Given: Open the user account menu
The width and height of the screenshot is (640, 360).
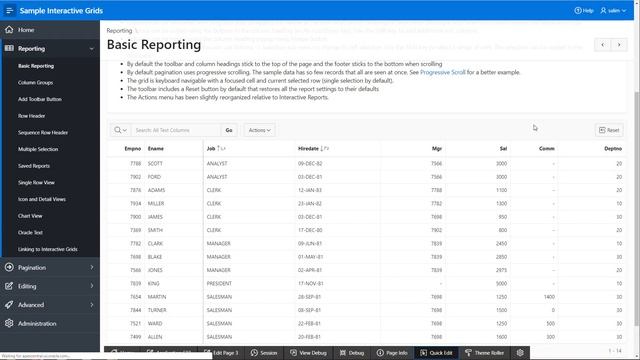Looking at the screenshot, I should [x=613, y=11].
